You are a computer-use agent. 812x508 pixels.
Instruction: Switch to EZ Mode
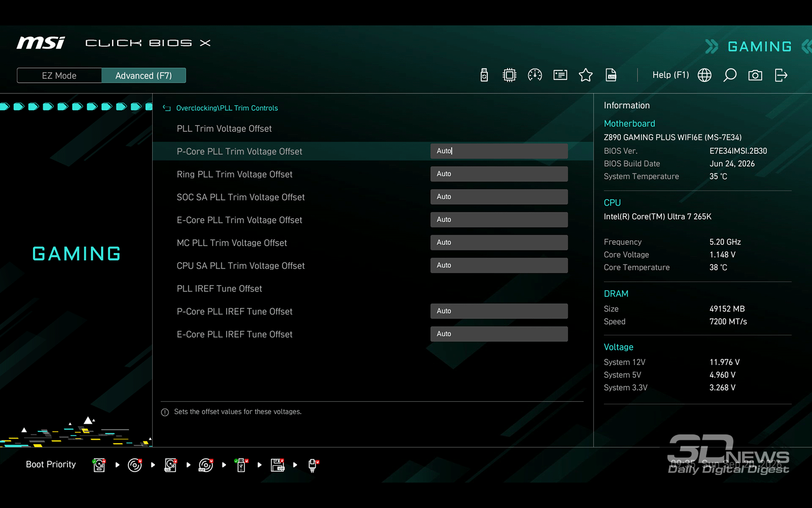[x=59, y=76]
